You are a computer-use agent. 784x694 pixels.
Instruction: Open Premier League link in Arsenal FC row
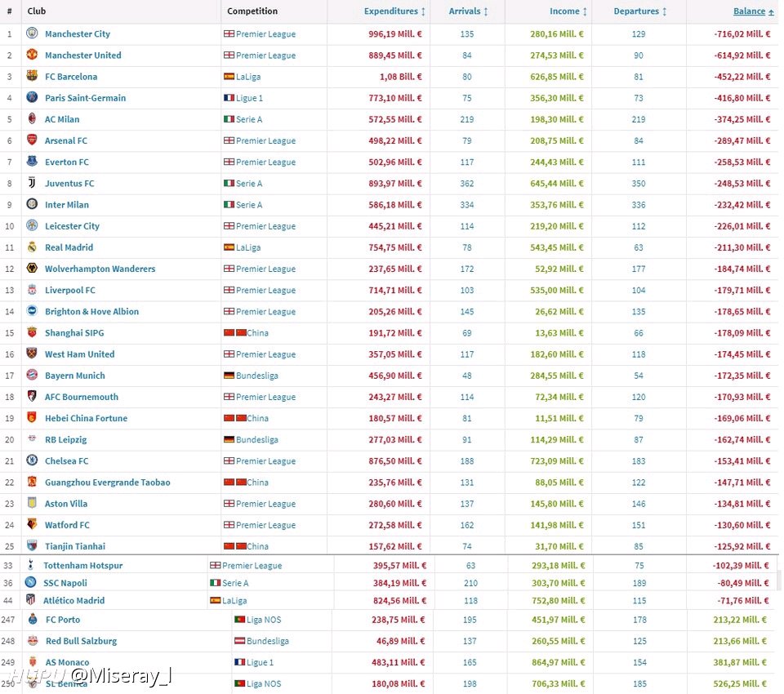point(265,141)
